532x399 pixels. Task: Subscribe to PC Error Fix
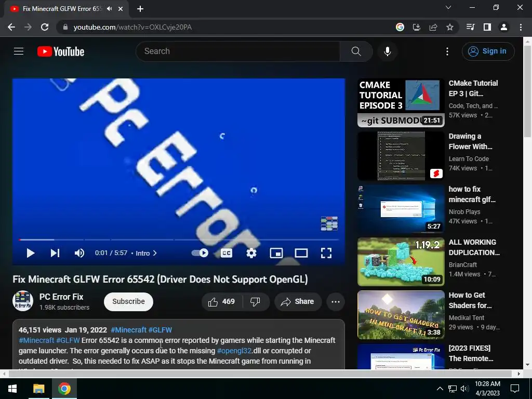coord(129,302)
